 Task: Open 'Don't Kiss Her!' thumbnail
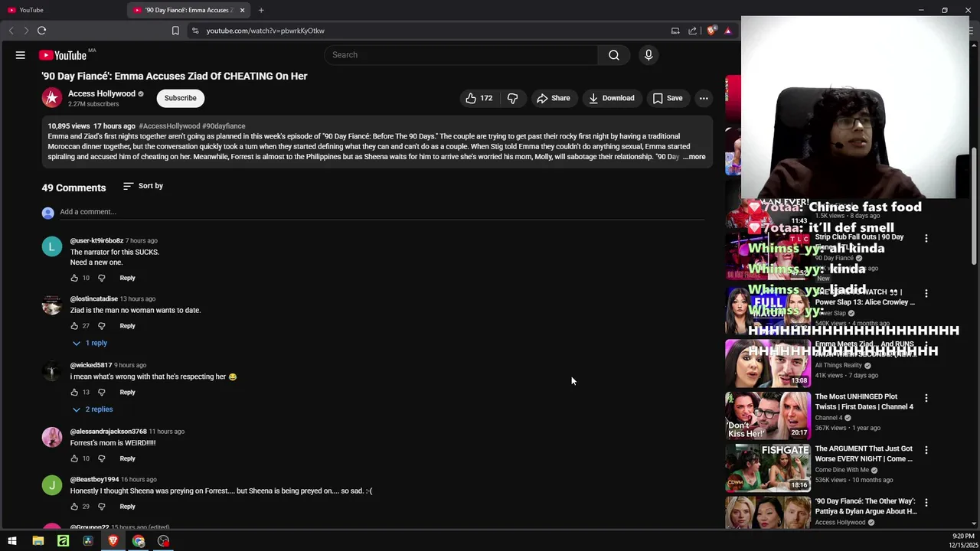768,415
